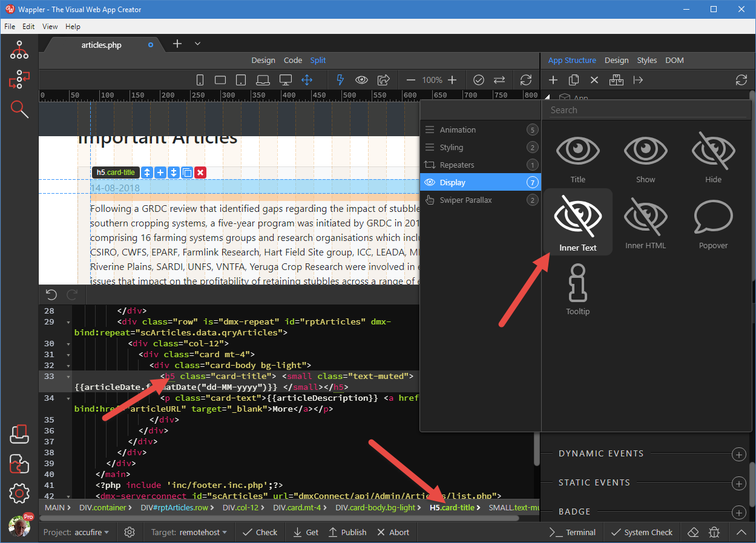Click the refresh icon in design toolbar

tap(525, 80)
